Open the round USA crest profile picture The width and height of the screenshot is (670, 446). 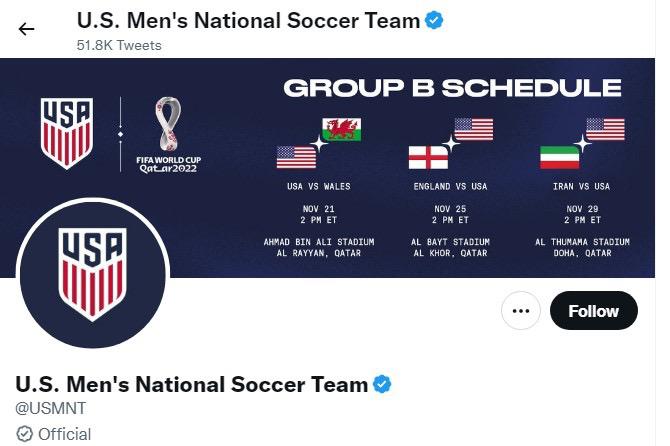pos(93,273)
